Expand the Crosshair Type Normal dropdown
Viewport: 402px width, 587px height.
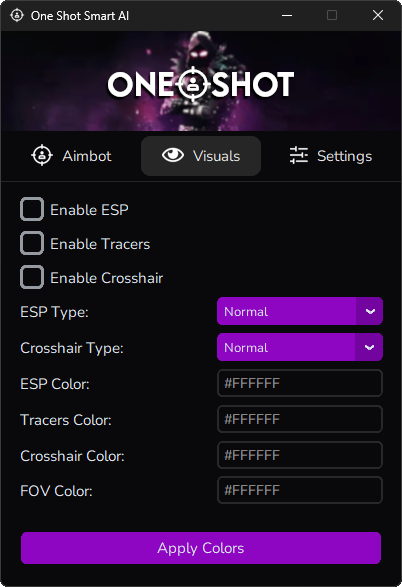pos(300,347)
